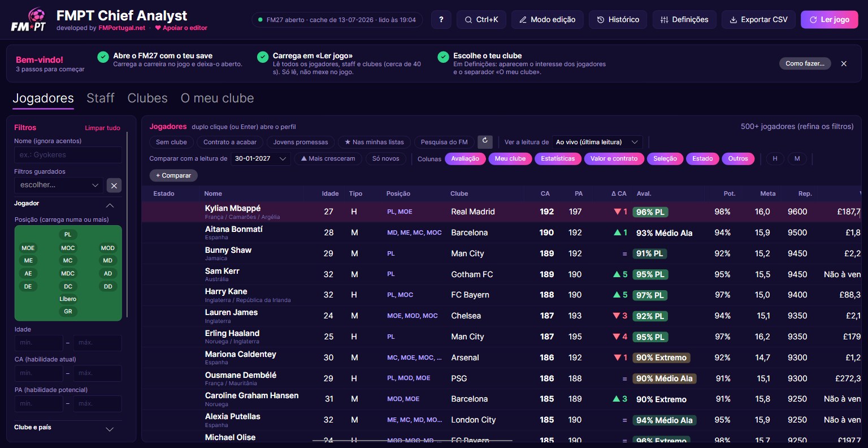Click the + Comparar button
This screenshot has width=868, height=448.
point(173,175)
